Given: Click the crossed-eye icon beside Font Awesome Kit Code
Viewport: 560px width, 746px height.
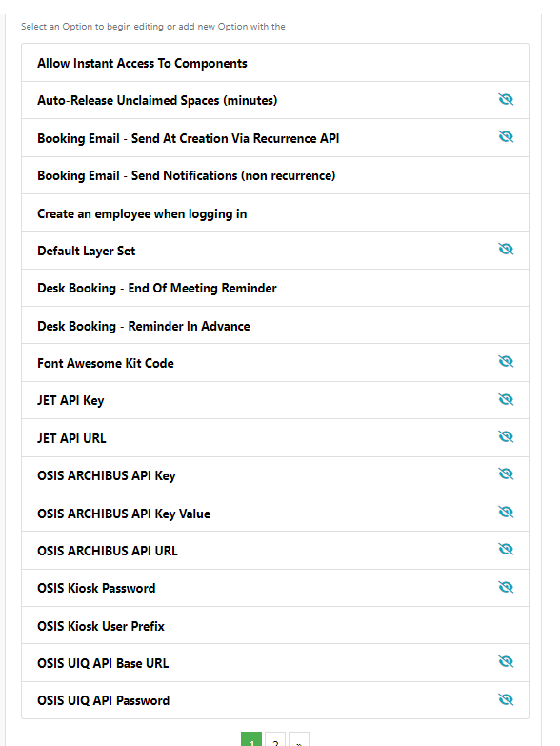Looking at the screenshot, I should pos(506,362).
